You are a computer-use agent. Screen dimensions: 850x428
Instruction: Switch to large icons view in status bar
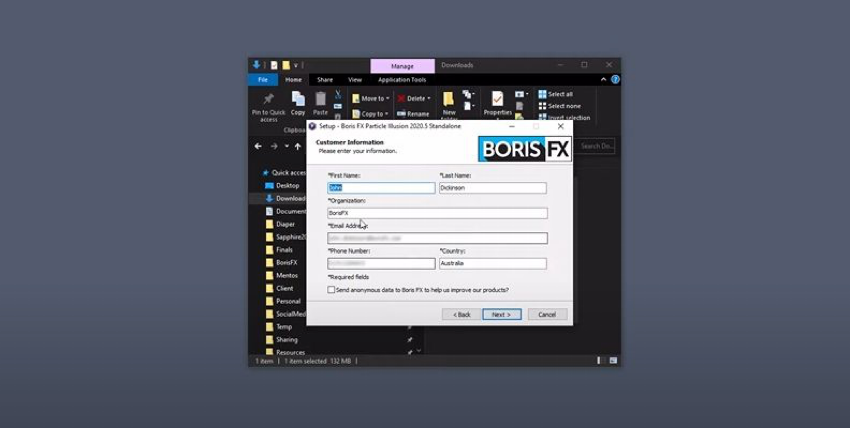(613, 360)
